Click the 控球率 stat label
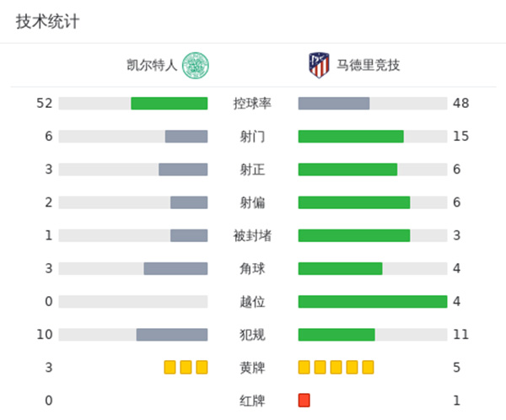 pyautogui.click(x=252, y=104)
